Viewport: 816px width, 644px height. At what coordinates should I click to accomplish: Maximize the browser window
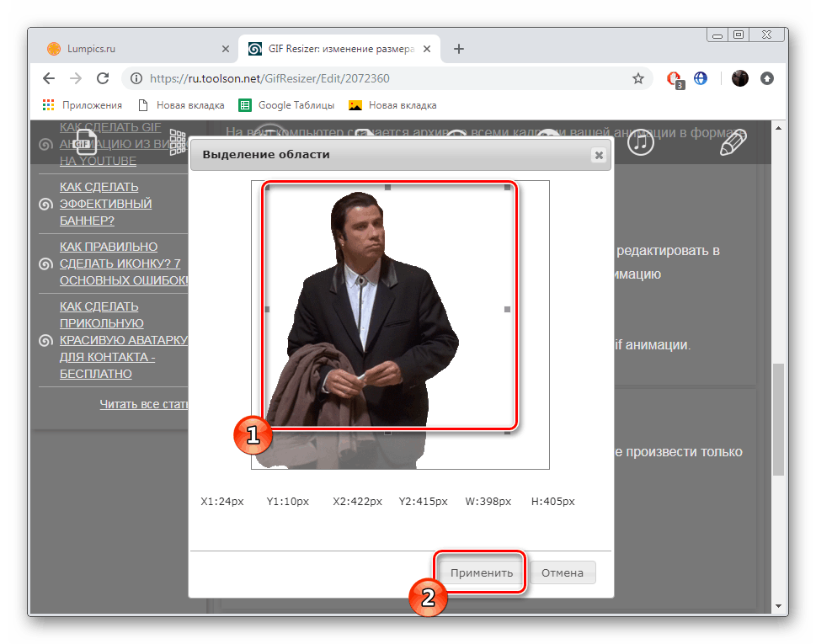click(x=739, y=35)
